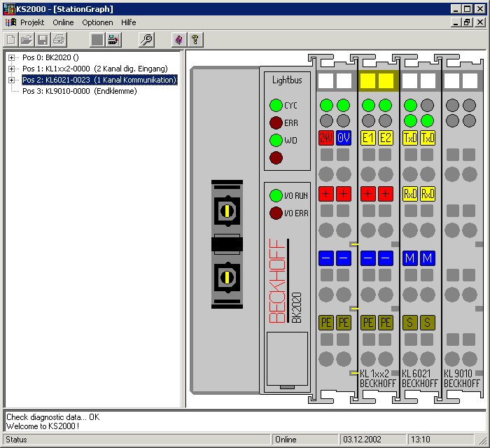Click the date 03.12.2002 in status bar
Image resolution: width=490 pixels, height=448 pixels.
pos(372,440)
